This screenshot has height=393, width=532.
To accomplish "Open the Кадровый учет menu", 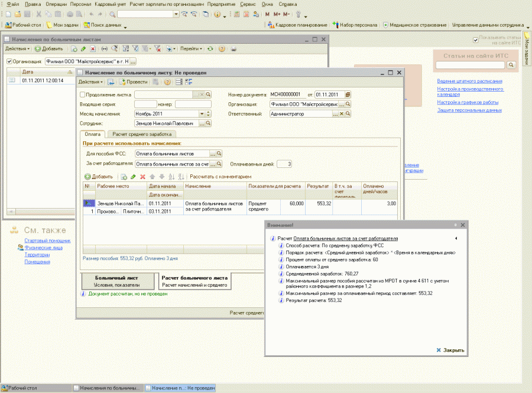I will pyautogui.click(x=109, y=4).
